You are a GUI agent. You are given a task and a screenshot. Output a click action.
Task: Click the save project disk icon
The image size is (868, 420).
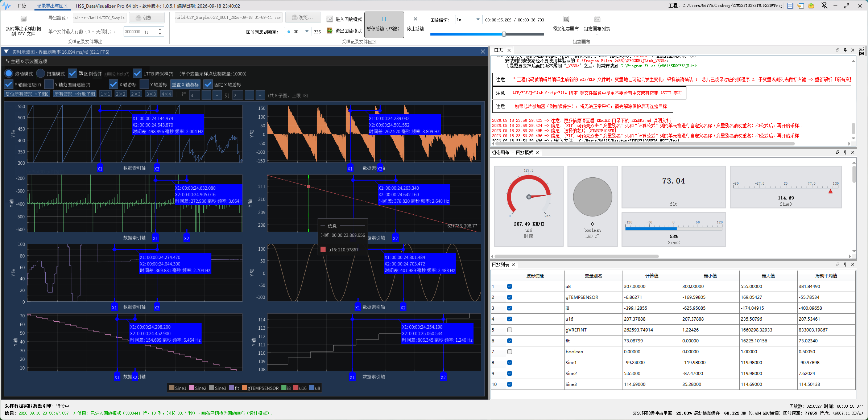click(x=790, y=6)
